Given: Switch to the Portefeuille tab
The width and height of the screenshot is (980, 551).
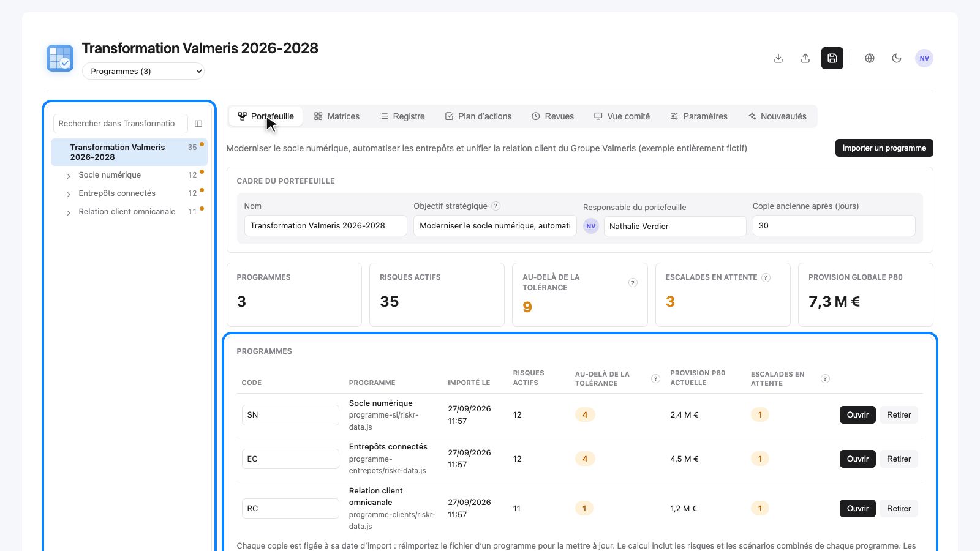Looking at the screenshot, I should (266, 116).
